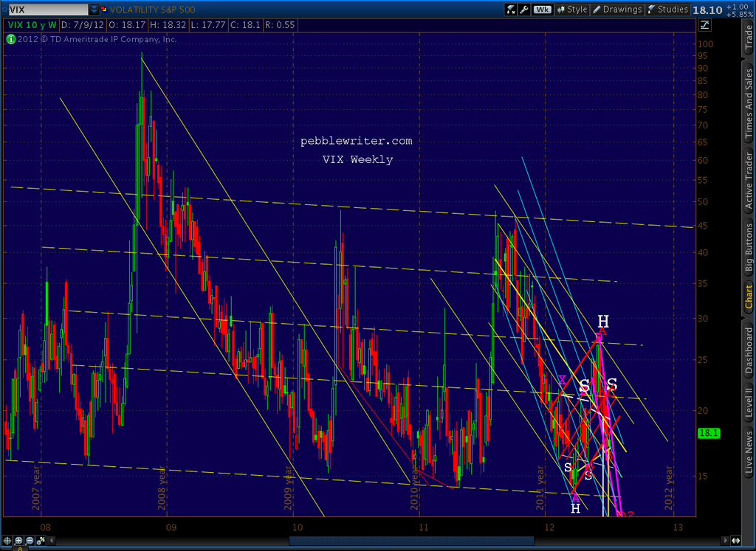Click the percent zoom icon
The height and width of the screenshot is (551, 756).
point(41,541)
